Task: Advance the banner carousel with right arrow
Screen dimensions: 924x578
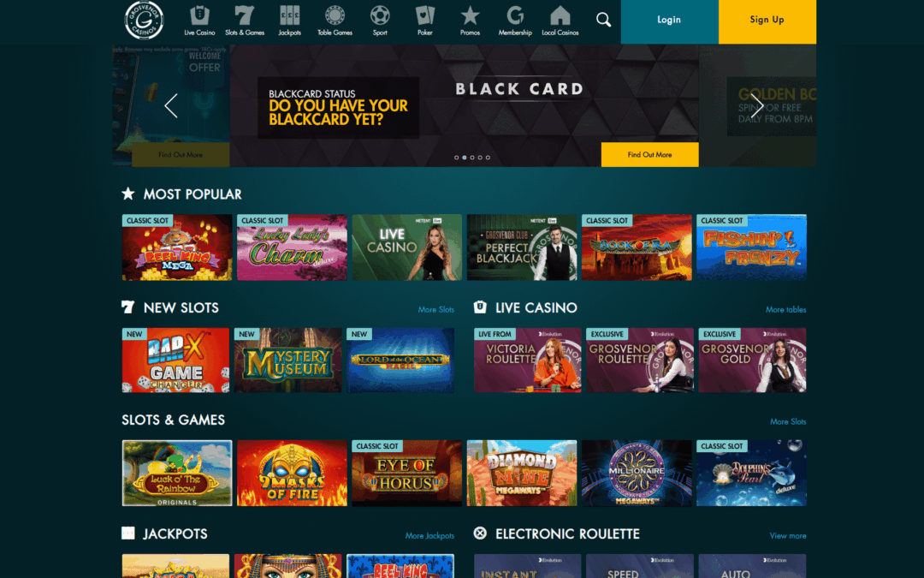Action: [x=757, y=105]
